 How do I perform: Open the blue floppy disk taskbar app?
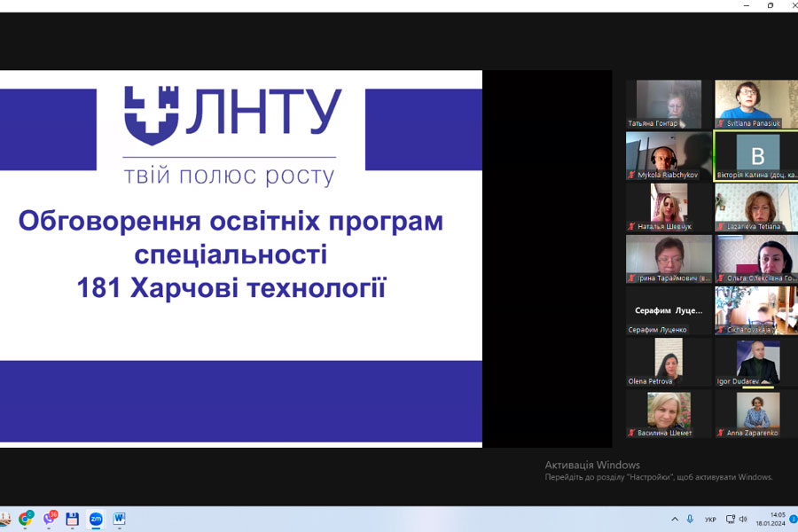coord(73,519)
